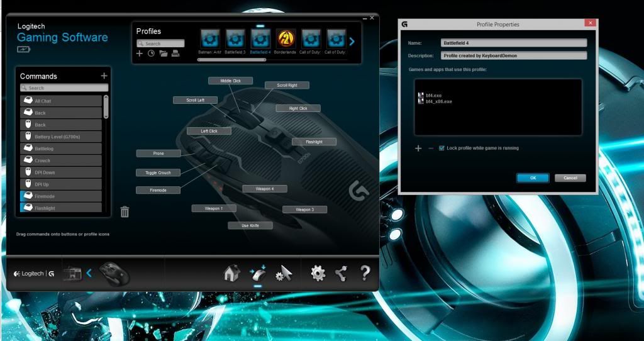Open help with the question mark icon
This screenshot has width=644, height=341.
coord(365,273)
